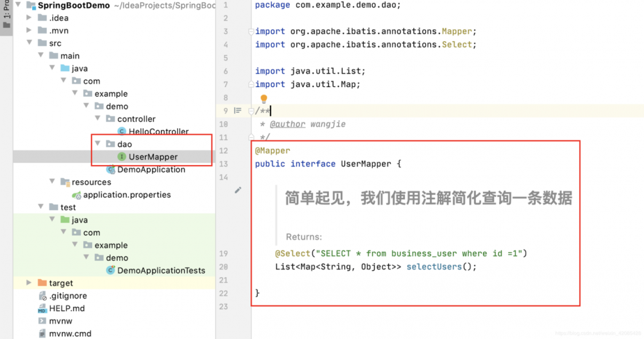
Task: Collapse the src folder arrow
Action: tap(30, 43)
